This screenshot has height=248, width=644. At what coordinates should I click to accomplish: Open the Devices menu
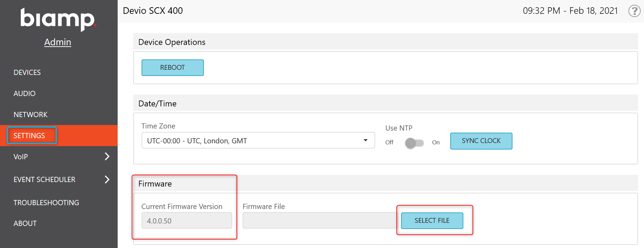[x=27, y=73]
